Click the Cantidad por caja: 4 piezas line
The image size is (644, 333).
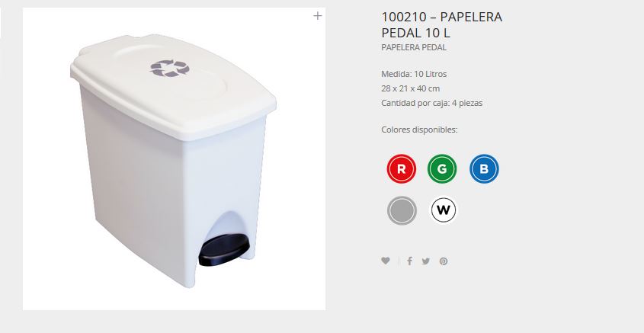click(431, 103)
